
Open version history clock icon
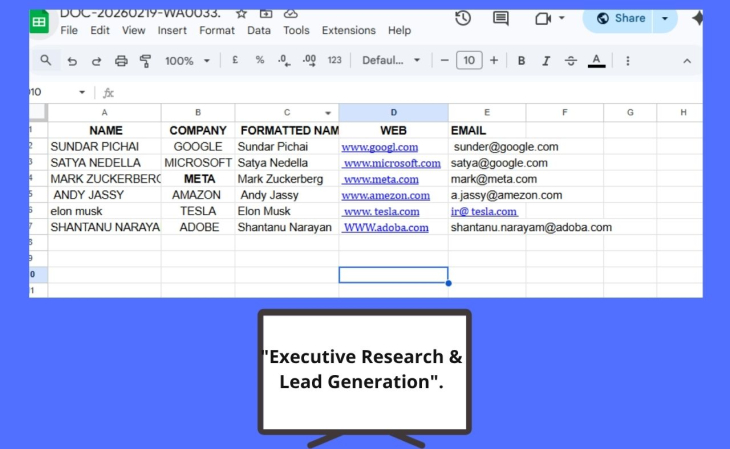click(x=463, y=19)
